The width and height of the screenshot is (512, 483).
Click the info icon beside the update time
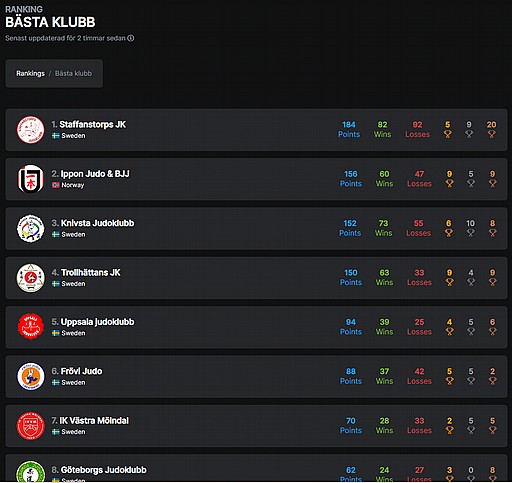point(131,38)
